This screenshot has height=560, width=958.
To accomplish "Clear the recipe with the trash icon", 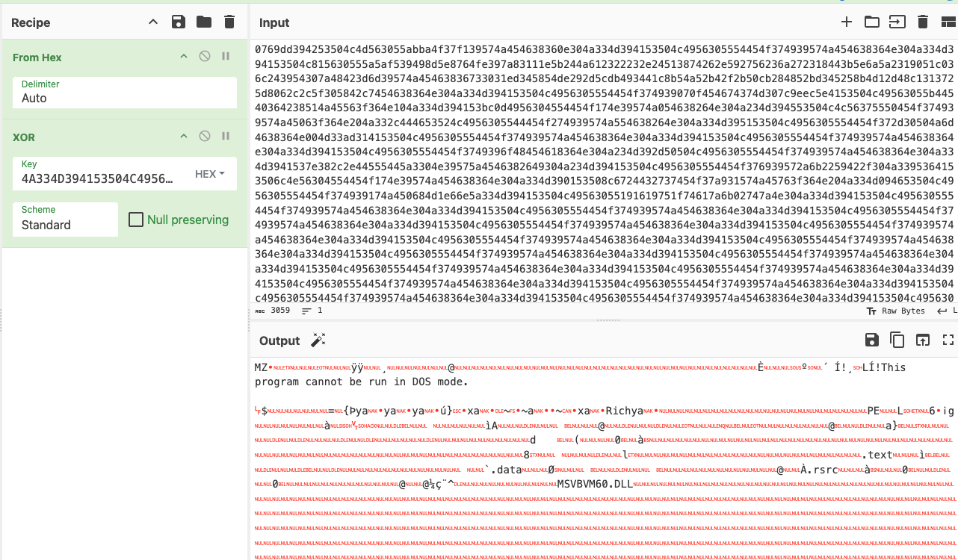I will 229,22.
